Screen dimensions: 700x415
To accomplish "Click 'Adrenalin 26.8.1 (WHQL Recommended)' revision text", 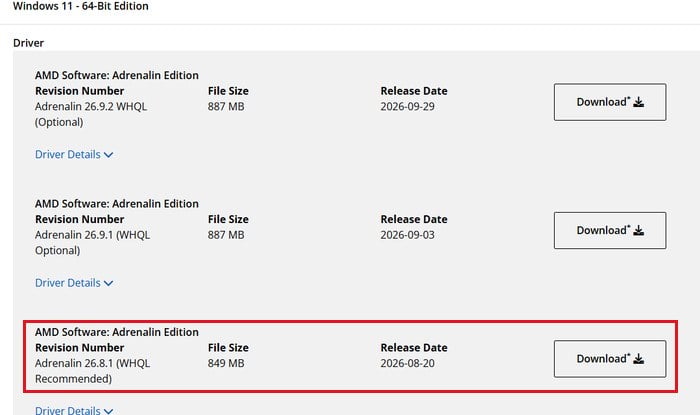I will click(92, 371).
